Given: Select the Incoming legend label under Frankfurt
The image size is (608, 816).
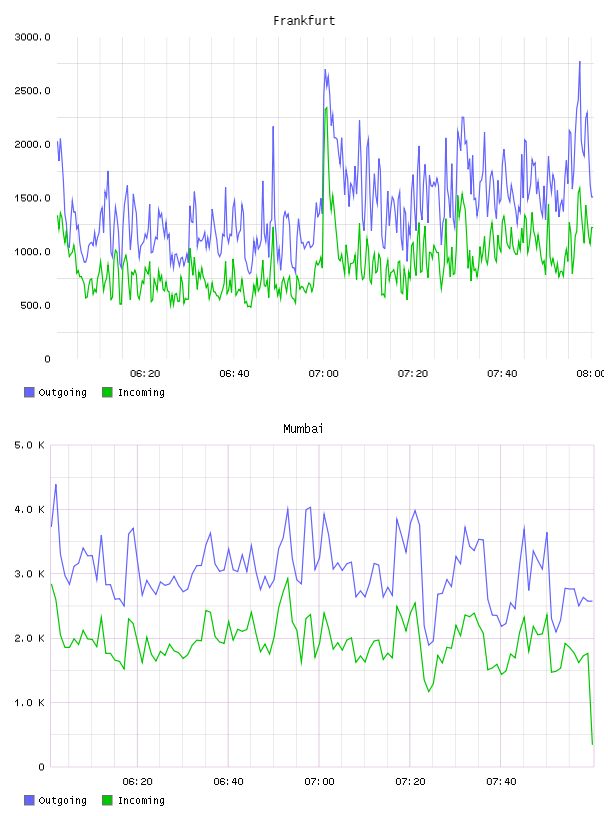Looking at the screenshot, I should click(141, 392).
